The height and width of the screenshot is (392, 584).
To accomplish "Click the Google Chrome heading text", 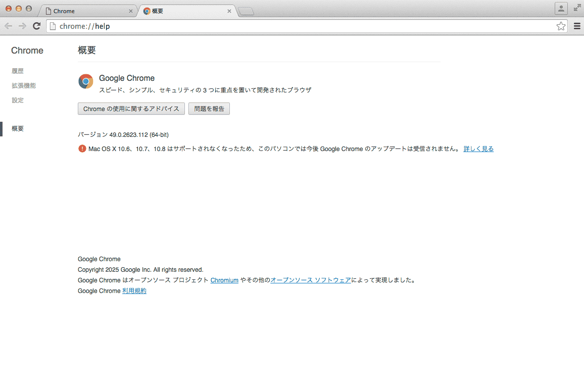I will [x=127, y=78].
